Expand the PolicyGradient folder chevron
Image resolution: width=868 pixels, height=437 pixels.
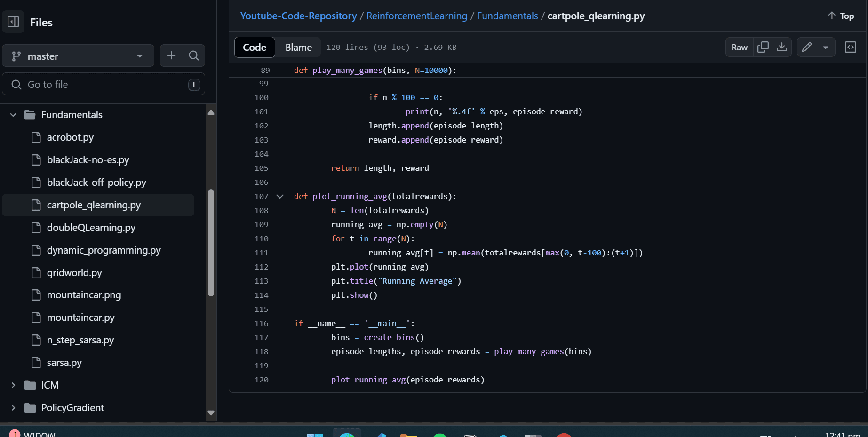click(x=13, y=408)
